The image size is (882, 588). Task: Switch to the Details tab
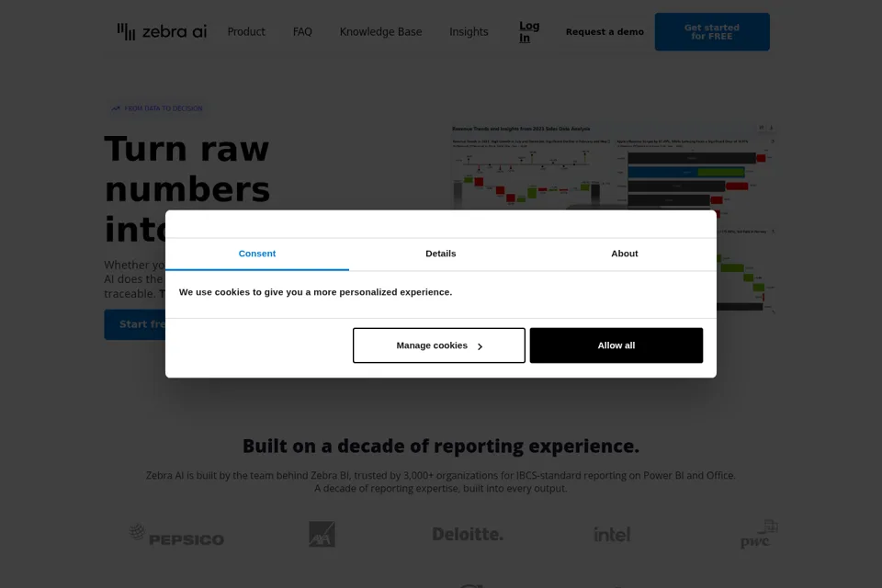[440, 254]
